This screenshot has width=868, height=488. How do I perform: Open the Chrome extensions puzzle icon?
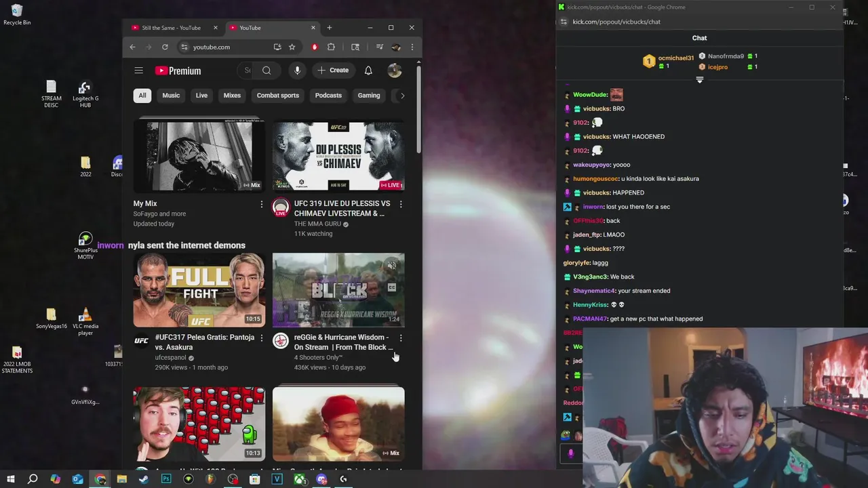click(x=331, y=47)
